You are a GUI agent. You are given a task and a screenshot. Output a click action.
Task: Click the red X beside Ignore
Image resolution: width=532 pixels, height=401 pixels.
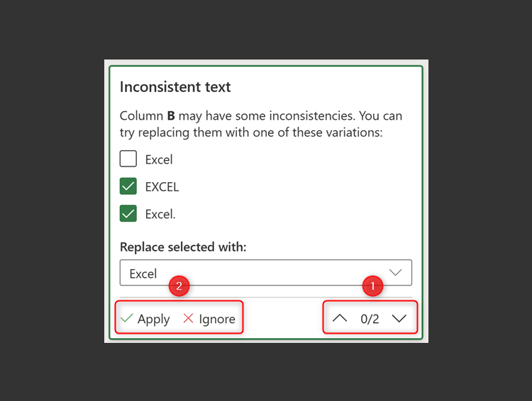tap(188, 319)
